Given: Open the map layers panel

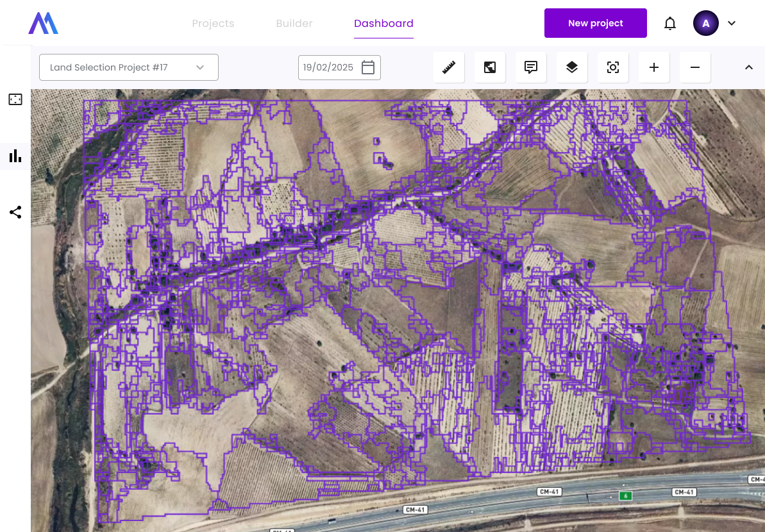Looking at the screenshot, I should tap(572, 67).
